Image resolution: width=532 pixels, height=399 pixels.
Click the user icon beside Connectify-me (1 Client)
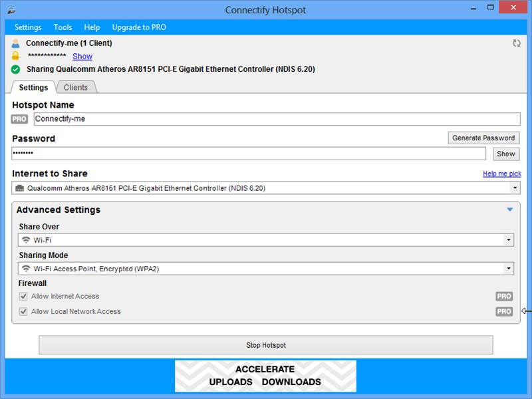(x=15, y=43)
